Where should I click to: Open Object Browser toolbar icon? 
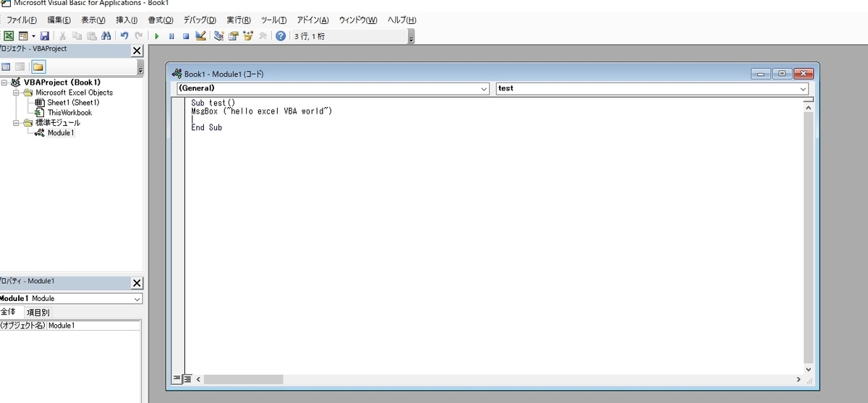(x=248, y=35)
